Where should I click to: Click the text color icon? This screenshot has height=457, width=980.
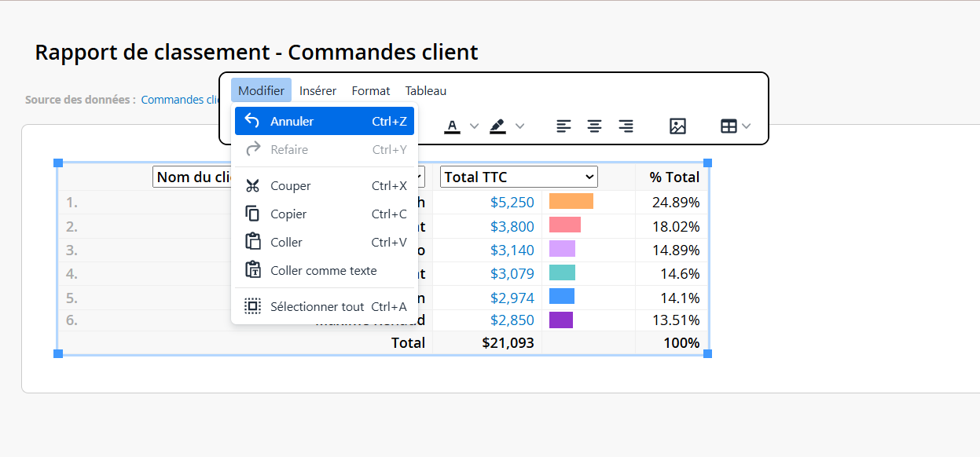point(452,126)
